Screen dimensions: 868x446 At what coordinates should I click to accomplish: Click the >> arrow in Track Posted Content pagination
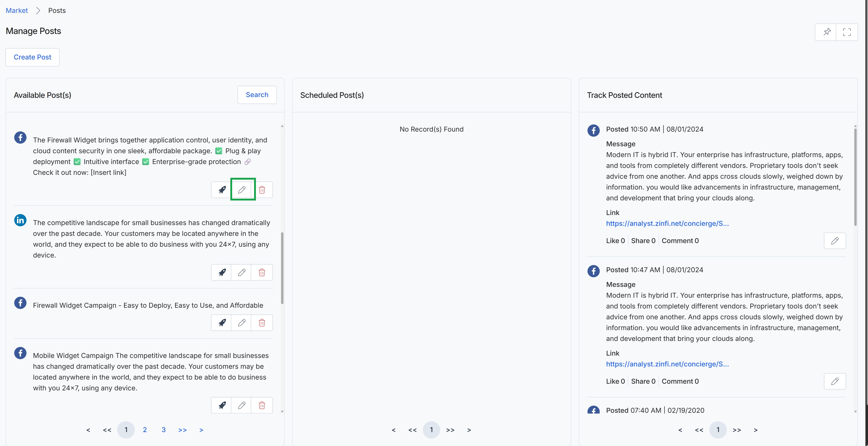(x=737, y=430)
